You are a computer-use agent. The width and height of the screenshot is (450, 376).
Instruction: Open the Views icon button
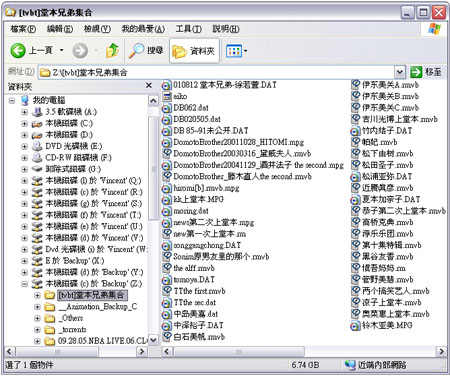click(234, 51)
